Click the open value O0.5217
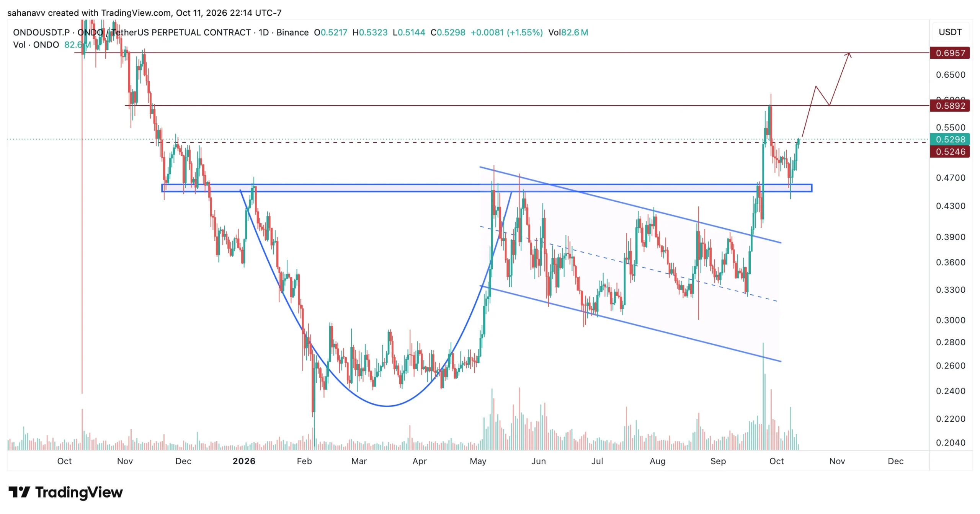980x514 pixels. (331, 33)
